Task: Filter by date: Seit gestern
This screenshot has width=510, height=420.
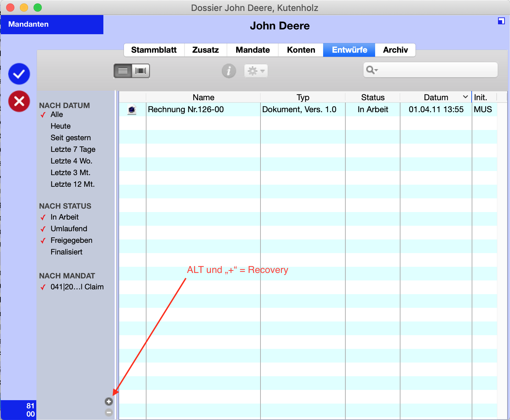Action: pyautogui.click(x=71, y=138)
